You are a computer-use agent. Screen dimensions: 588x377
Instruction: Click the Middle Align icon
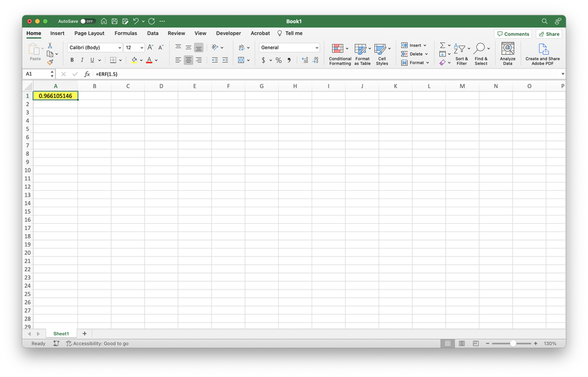point(188,47)
